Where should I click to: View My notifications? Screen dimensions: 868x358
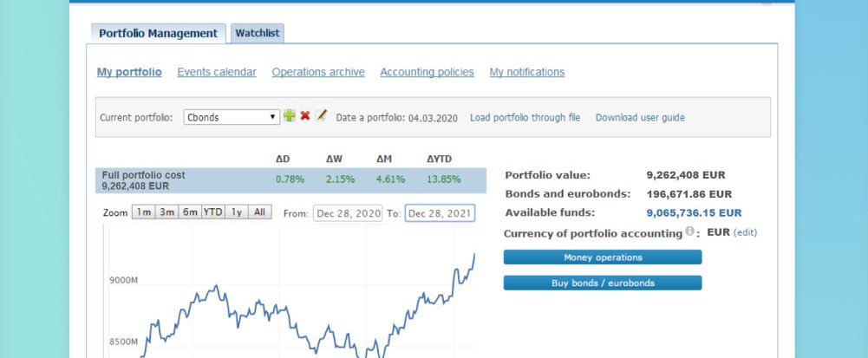click(x=526, y=72)
